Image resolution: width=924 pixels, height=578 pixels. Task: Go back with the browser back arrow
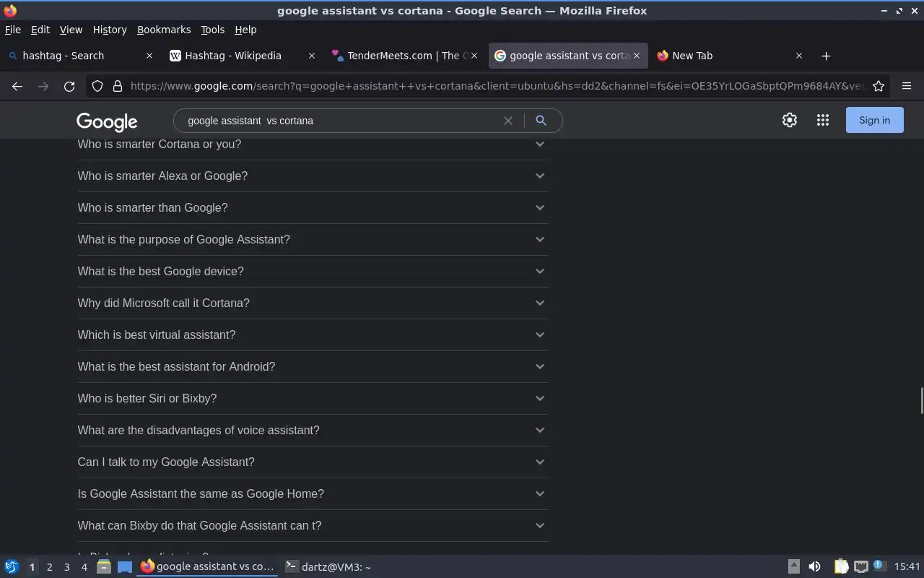point(17,86)
